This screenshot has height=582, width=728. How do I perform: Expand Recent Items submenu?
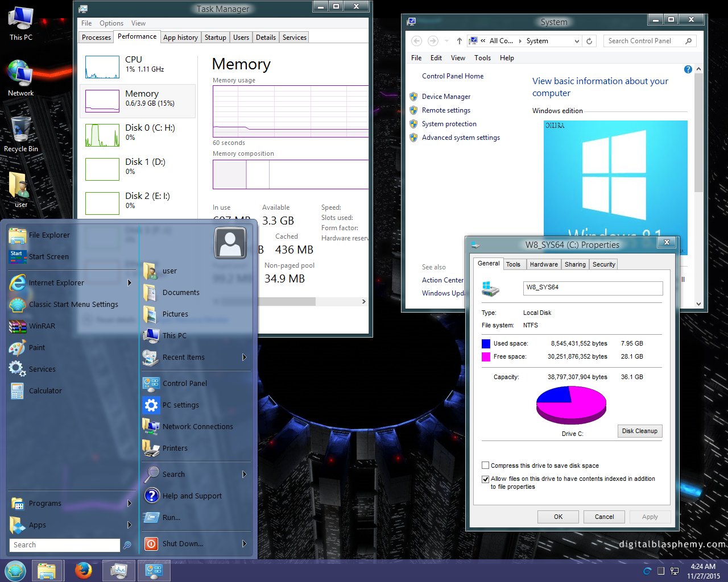(245, 357)
